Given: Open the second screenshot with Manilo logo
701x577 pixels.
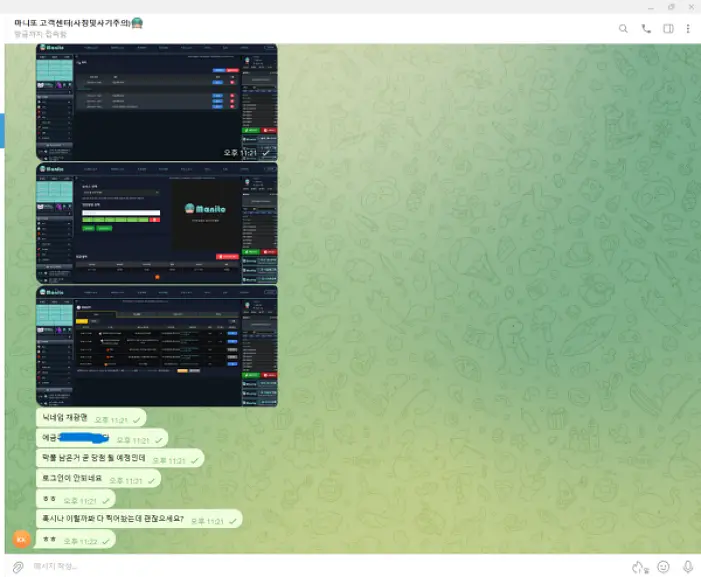Looking at the screenshot, I should click(156, 223).
